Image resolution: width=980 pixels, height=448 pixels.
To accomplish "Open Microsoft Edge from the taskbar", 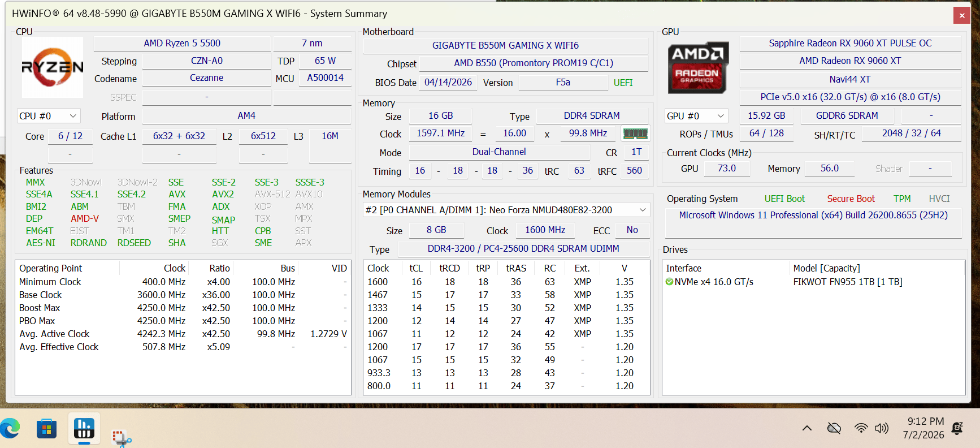I will pyautogui.click(x=10, y=429).
